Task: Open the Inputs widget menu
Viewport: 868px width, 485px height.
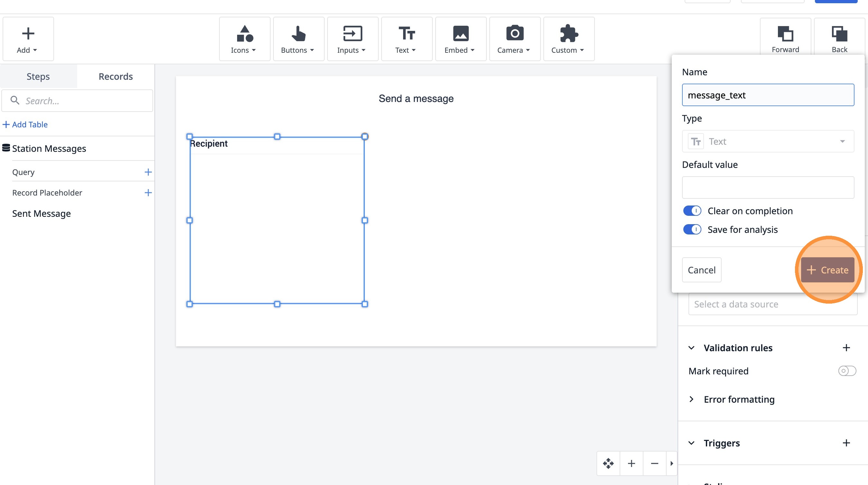Action: tap(352, 39)
